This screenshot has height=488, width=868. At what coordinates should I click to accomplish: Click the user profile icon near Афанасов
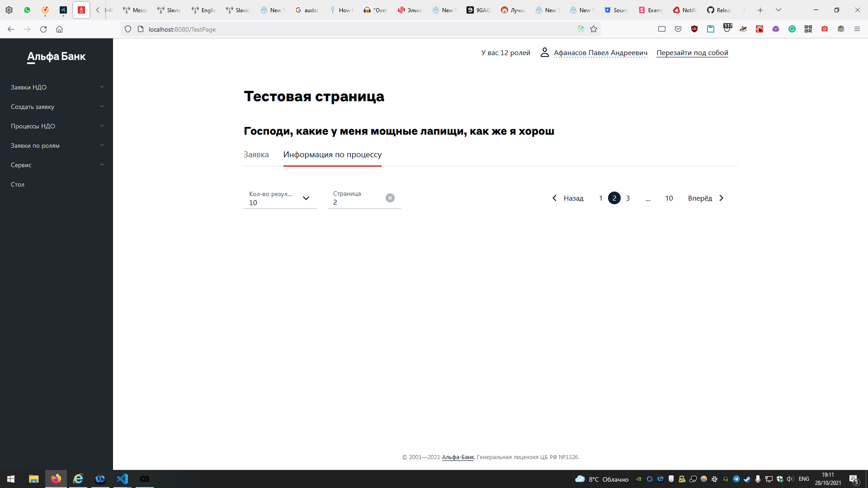pyautogui.click(x=544, y=52)
